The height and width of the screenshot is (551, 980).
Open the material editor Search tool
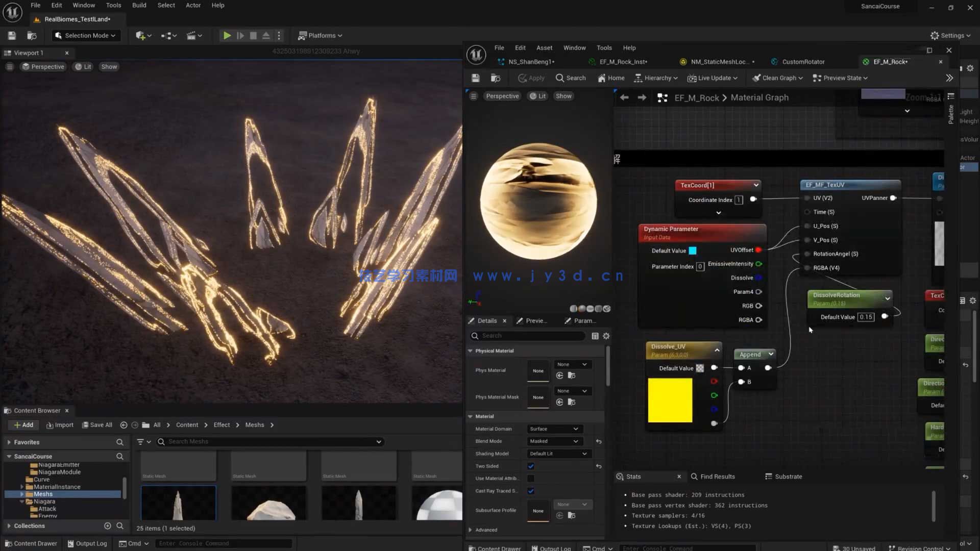(x=571, y=78)
